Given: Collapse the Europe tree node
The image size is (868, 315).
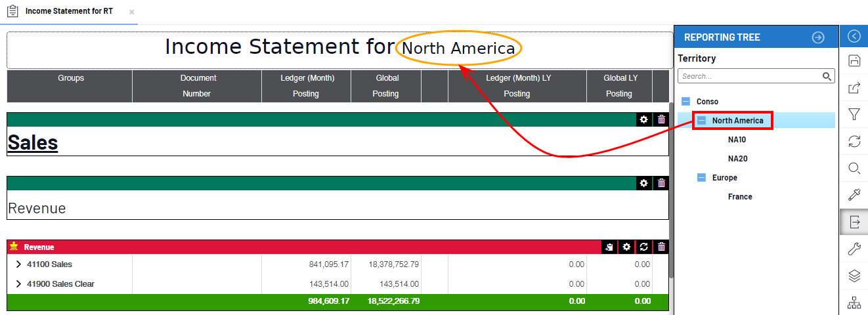Looking at the screenshot, I should coord(701,178).
